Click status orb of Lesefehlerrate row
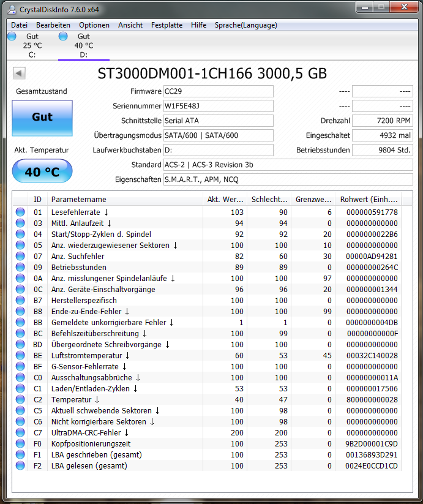 pyautogui.click(x=20, y=212)
